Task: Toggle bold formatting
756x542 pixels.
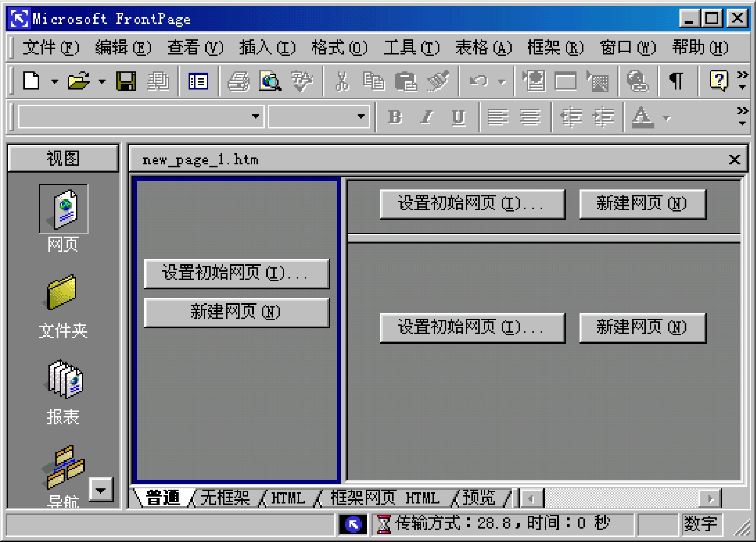Action: (394, 117)
